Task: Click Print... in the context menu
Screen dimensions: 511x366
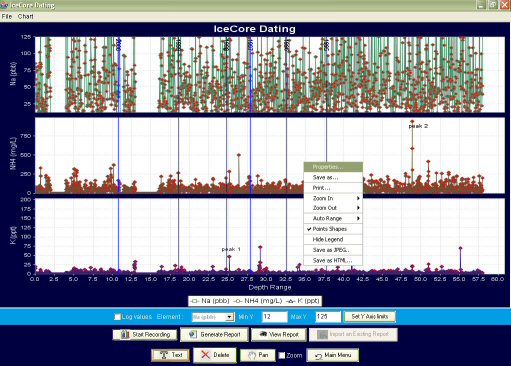Action: click(x=333, y=188)
